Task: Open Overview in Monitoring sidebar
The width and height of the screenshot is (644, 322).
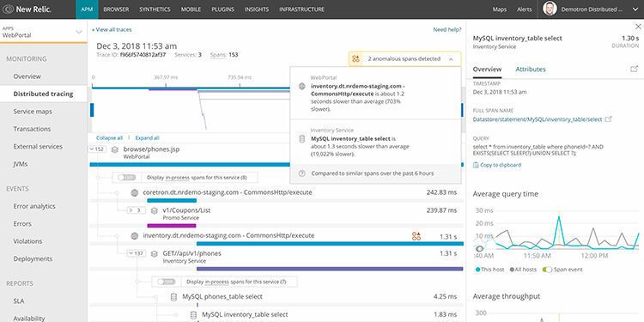Action: click(x=27, y=76)
